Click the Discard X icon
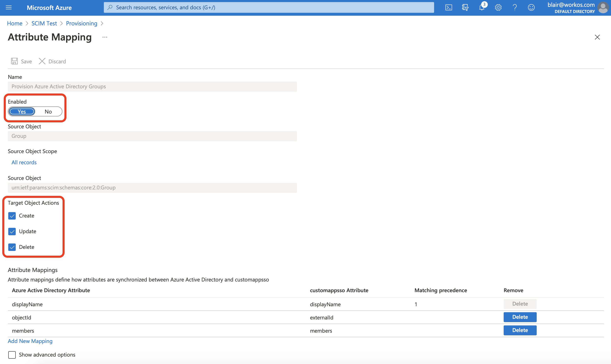 pos(42,61)
